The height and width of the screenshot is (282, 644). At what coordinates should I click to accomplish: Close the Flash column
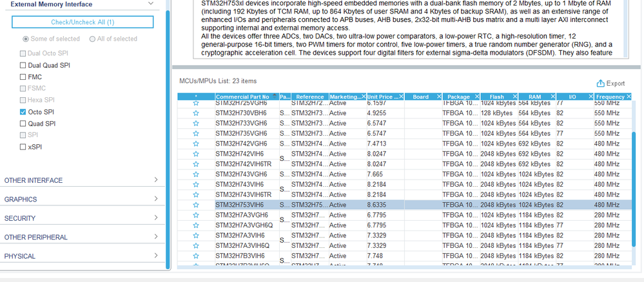515,97
